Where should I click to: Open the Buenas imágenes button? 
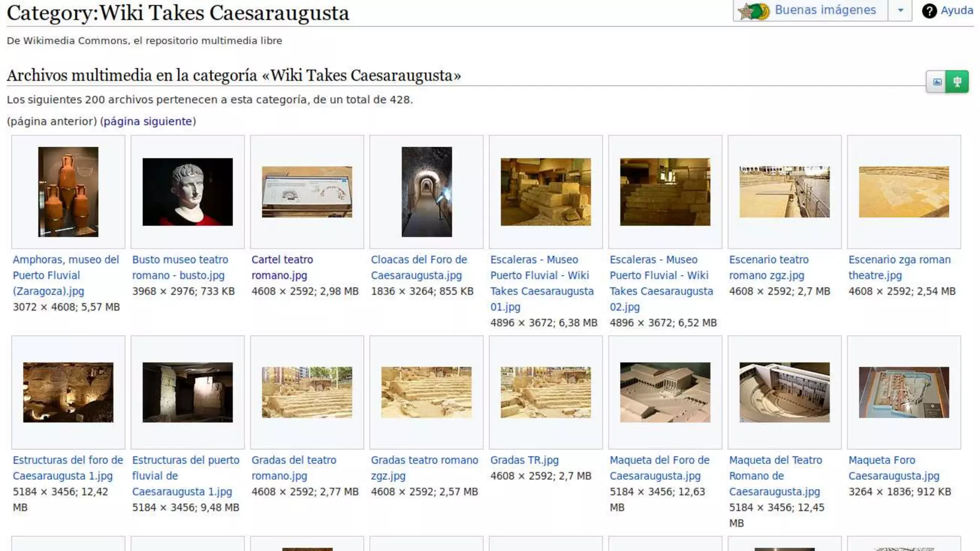coord(824,11)
